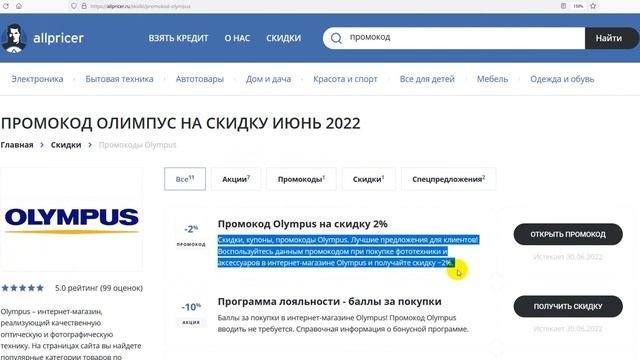640x360 pixels.
Task: Click the padlock site security icon
Action: [84, 6]
